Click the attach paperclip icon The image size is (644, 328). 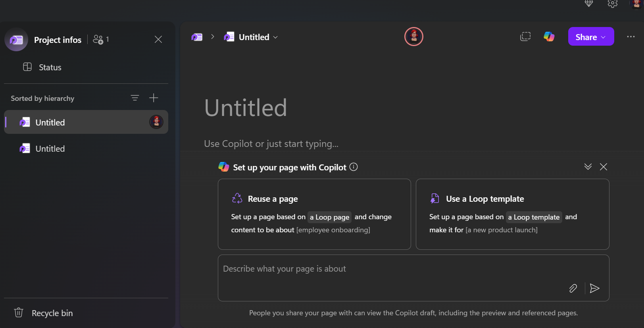[x=573, y=288]
